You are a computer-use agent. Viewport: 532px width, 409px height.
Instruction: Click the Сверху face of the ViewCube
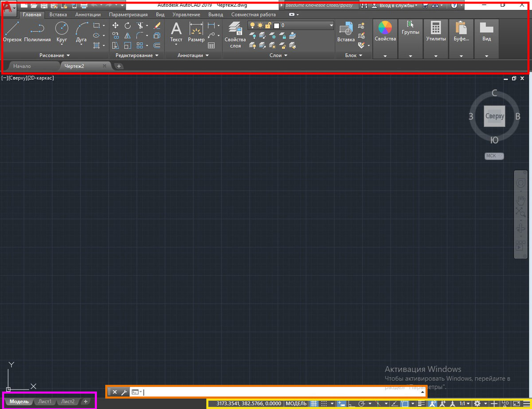coord(495,116)
